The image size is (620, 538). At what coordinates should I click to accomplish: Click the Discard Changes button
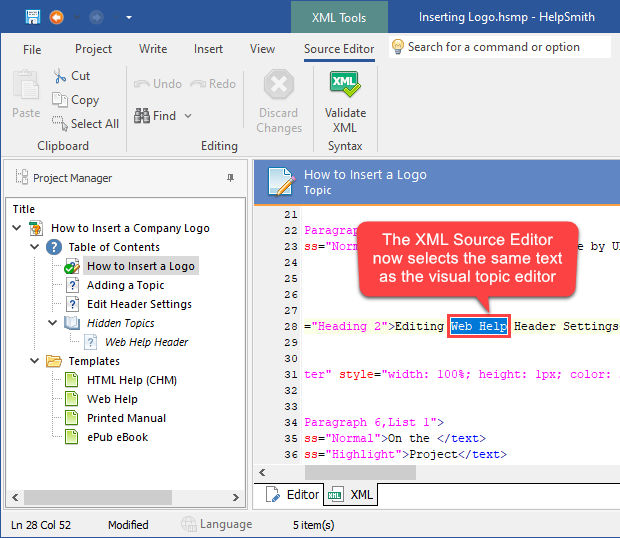point(279,101)
